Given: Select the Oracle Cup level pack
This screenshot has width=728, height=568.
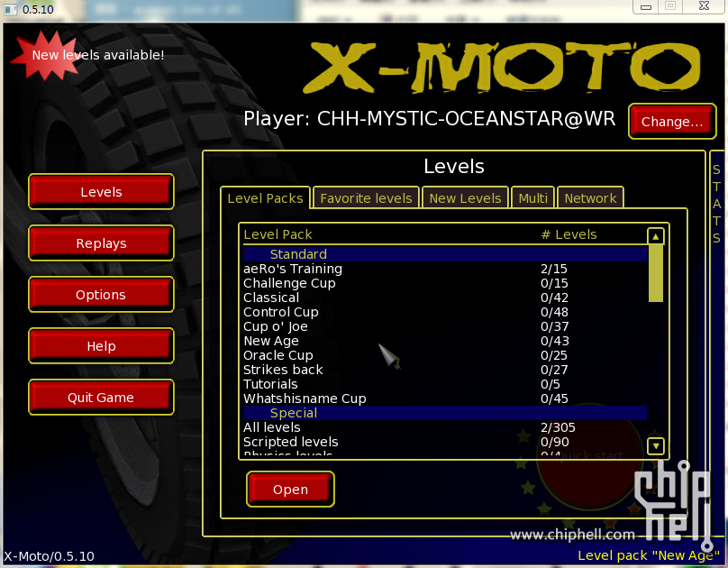Looking at the screenshot, I should click(x=445, y=355).
